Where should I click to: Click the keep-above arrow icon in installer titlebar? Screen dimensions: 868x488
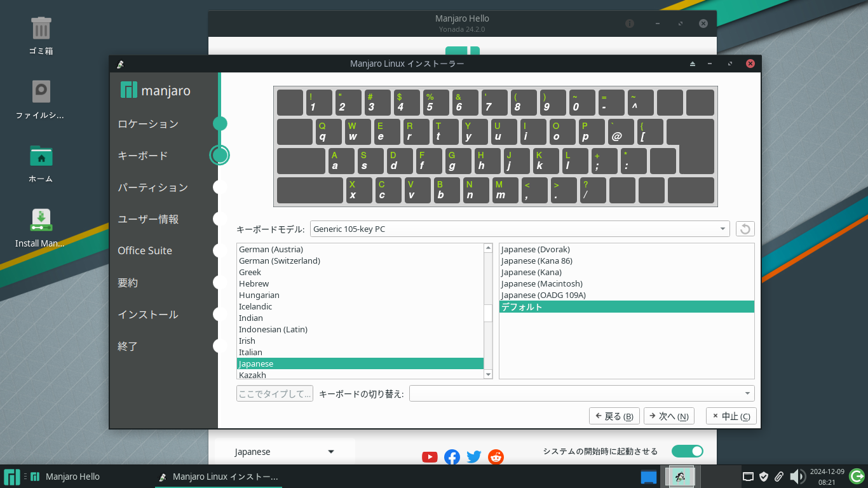click(x=693, y=64)
